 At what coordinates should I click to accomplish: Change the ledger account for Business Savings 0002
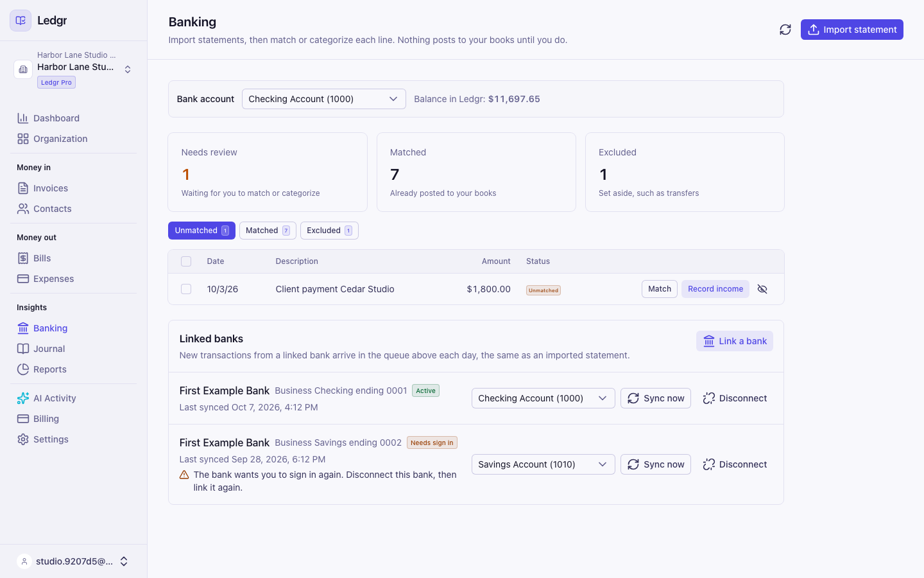(543, 464)
